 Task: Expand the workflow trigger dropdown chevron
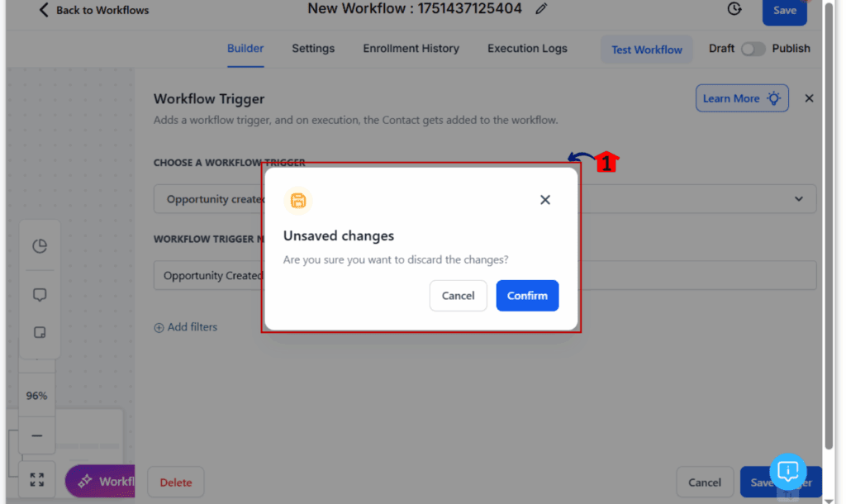click(799, 199)
